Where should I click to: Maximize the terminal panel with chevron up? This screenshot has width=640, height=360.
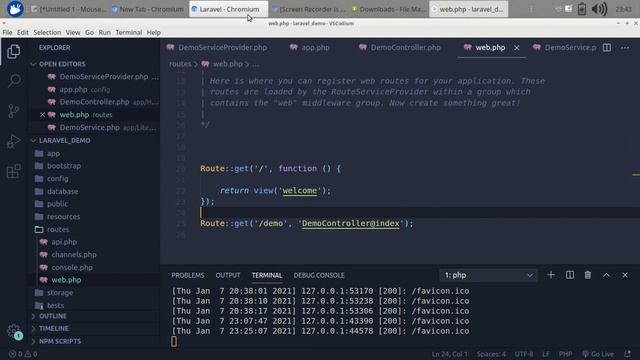pyautogui.click(x=607, y=275)
